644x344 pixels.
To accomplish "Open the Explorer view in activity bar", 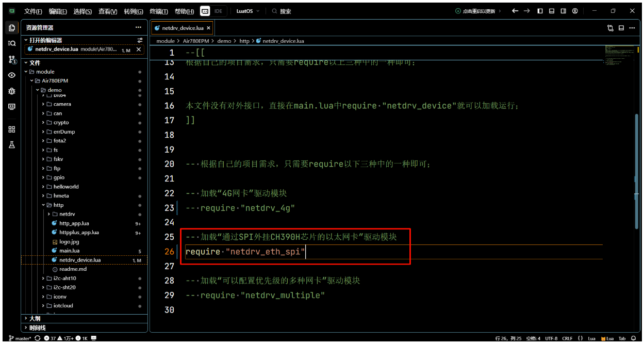I will point(12,28).
